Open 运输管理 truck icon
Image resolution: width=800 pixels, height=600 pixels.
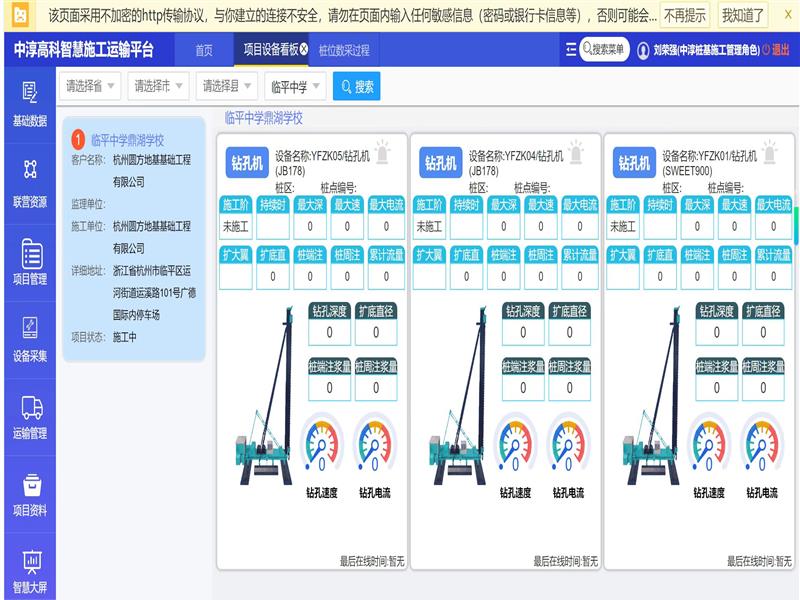[x=29, y=418]
